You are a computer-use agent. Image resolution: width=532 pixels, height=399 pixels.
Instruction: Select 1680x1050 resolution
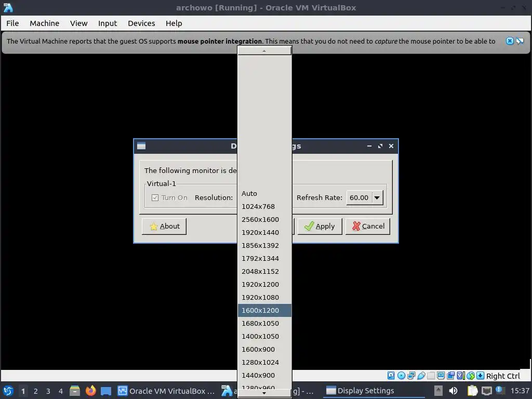coord(264,323)
